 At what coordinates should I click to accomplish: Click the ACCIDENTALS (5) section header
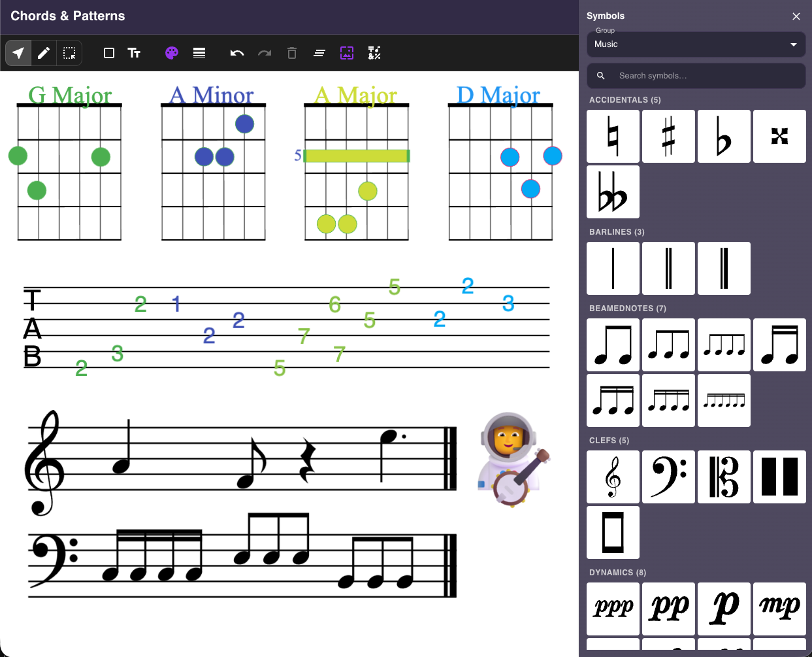click(x=625, y=100)
